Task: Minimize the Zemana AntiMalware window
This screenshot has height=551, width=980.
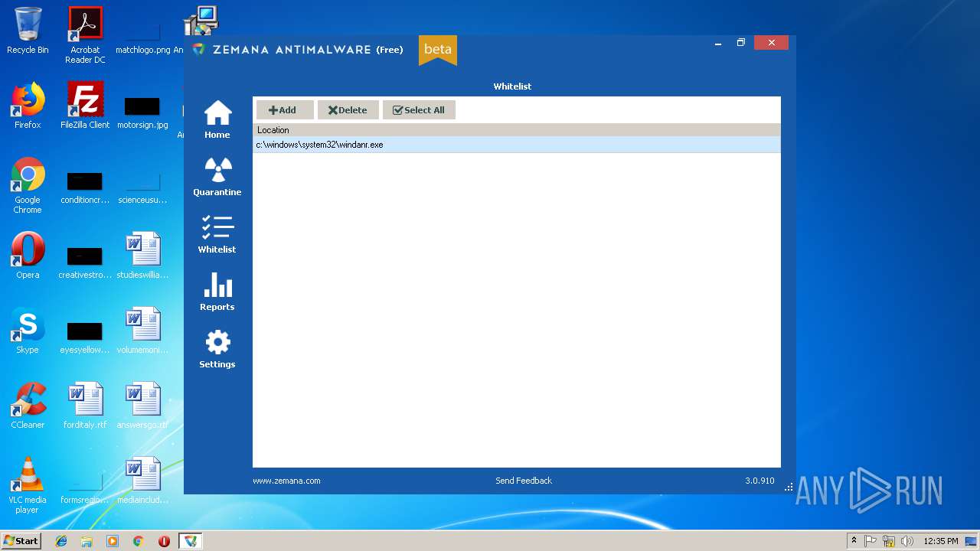Action: (718, 44)
